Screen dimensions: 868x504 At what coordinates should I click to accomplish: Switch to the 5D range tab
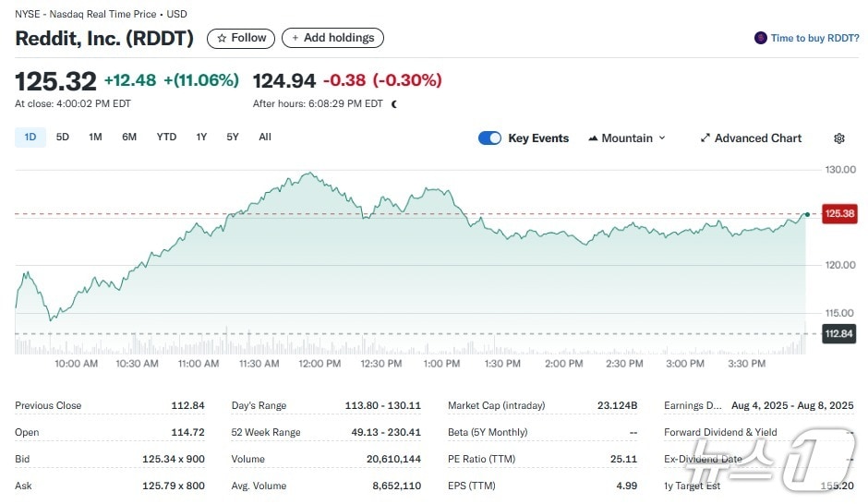(63, 138)
